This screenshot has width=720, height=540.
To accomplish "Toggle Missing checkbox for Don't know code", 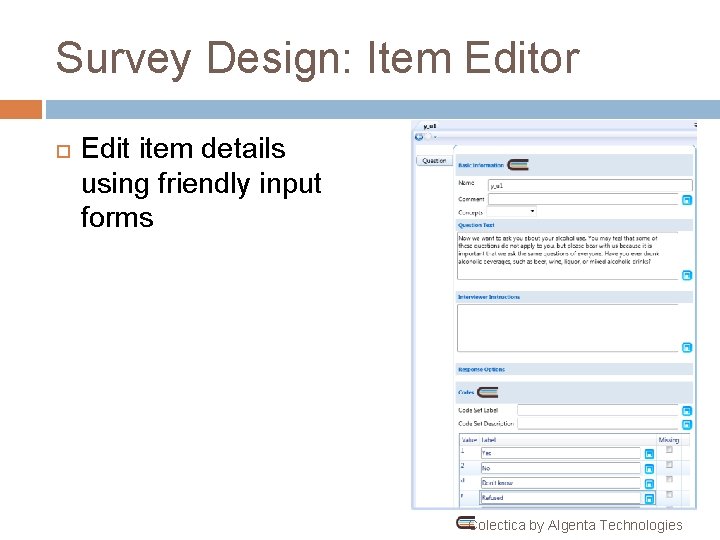I will tap(669, 479).
